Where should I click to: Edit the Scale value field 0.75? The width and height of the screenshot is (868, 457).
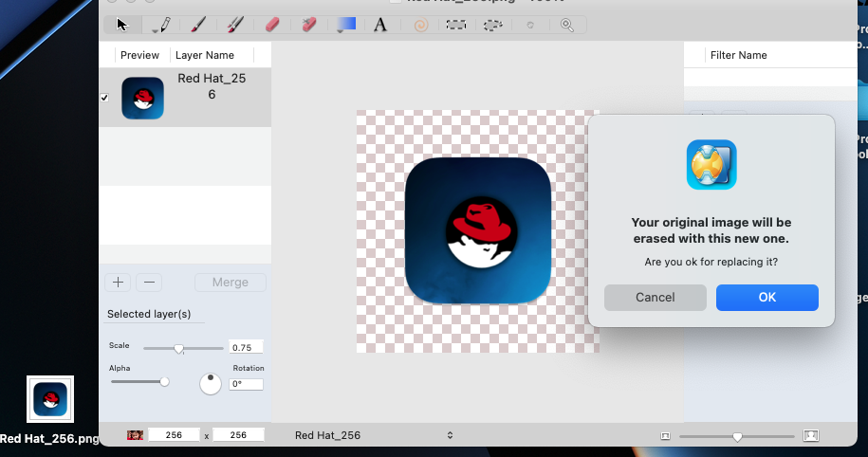[x=246, y=347]
